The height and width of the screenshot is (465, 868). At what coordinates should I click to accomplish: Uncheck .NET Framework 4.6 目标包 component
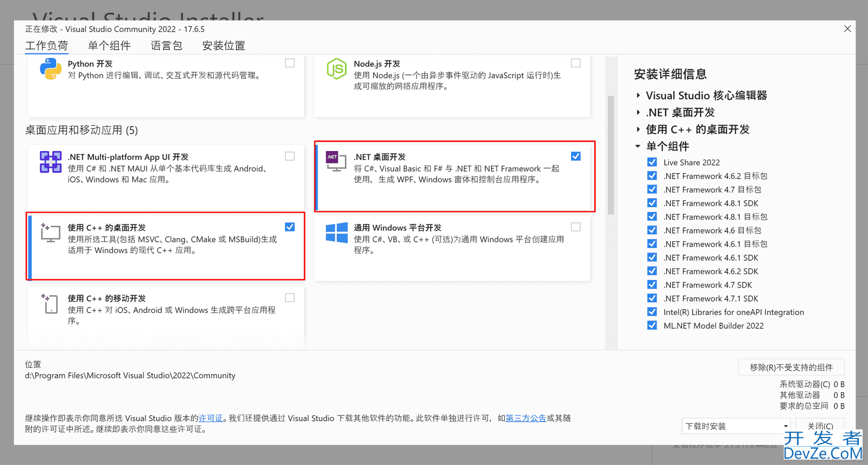click(652, 230)
